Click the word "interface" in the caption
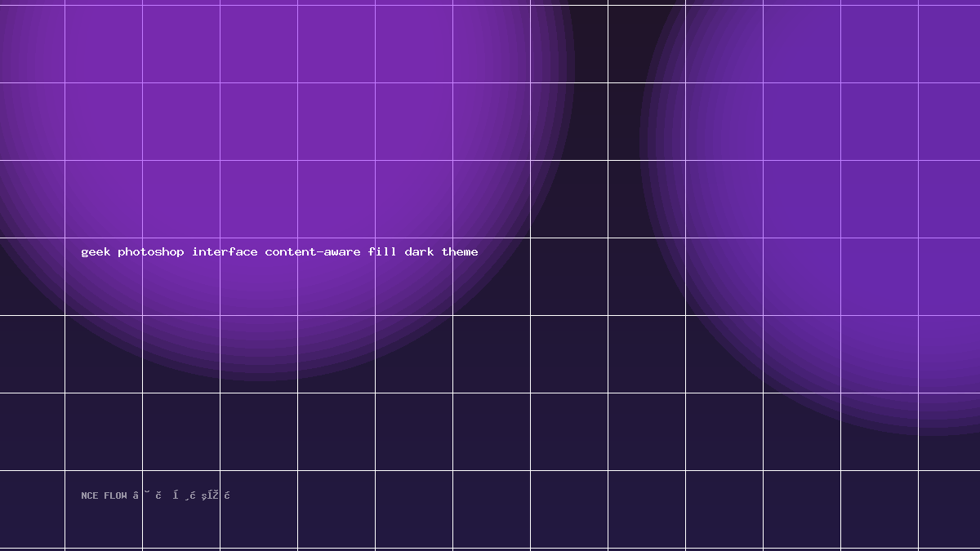Viewport: 980px width, 551px height. [225, 251]
